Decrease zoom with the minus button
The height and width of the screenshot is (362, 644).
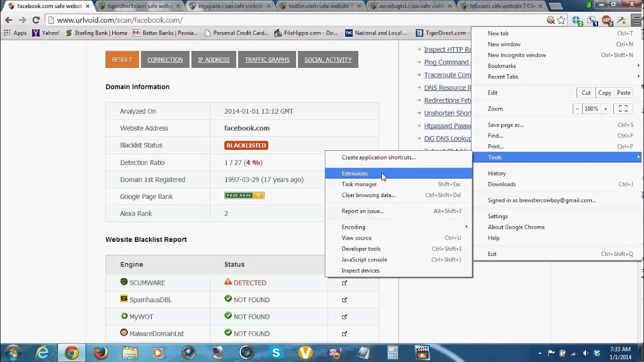578,109
